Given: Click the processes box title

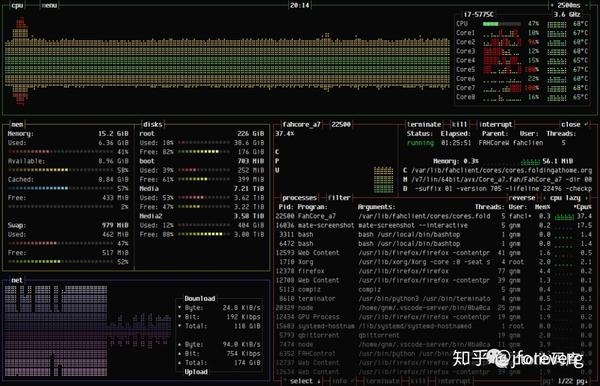Looking at the screenshot, I should (299, 198).
